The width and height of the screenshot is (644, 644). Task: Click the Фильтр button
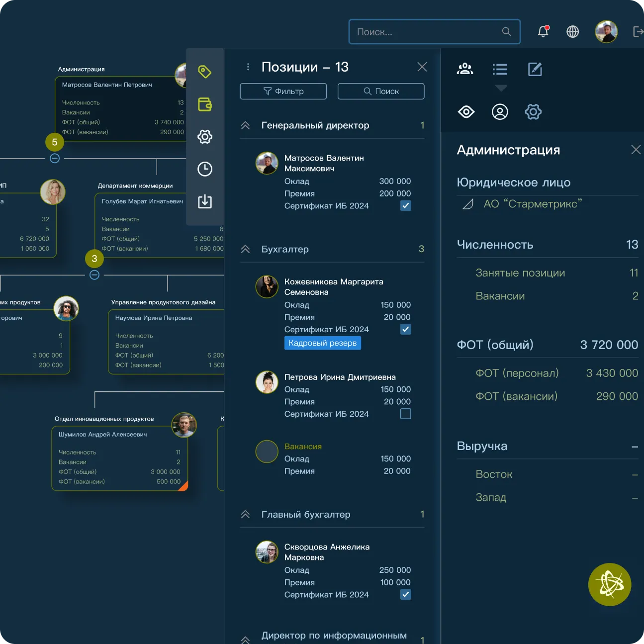(283, 92)
